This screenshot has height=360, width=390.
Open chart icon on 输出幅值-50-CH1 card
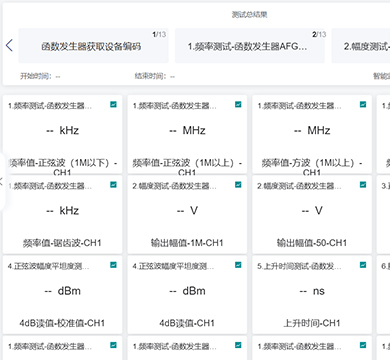(363, 185)
